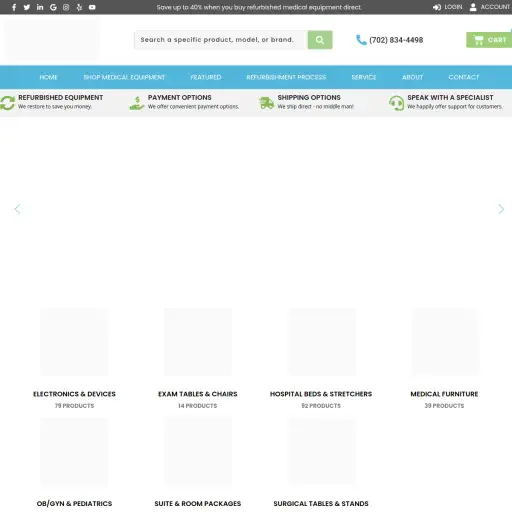The height and width of the screenshot is (512, 512).
Task: Click the headset specialist icon
Action: point(396,103)
